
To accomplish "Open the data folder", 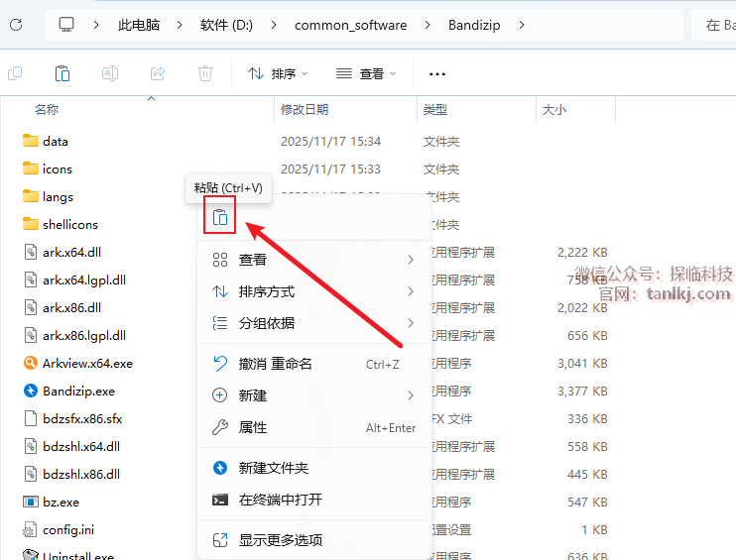I will tap(56, 142).
